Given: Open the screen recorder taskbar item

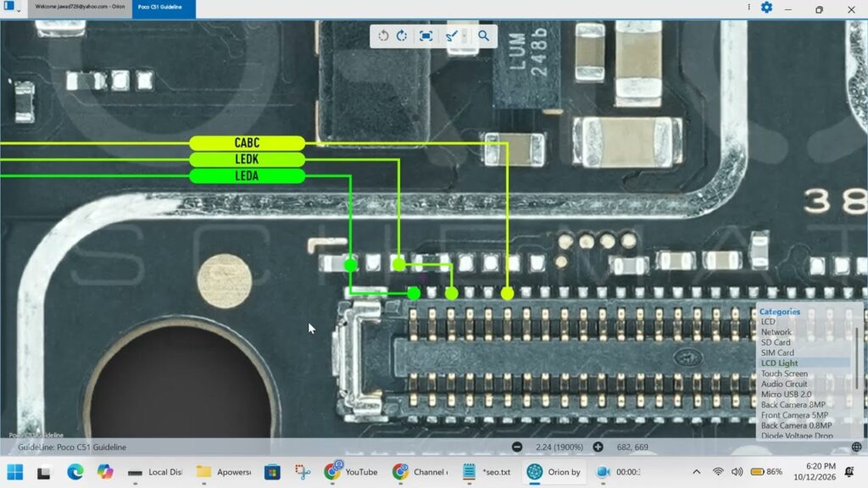Looking at the screenshot, I should 618,472.
